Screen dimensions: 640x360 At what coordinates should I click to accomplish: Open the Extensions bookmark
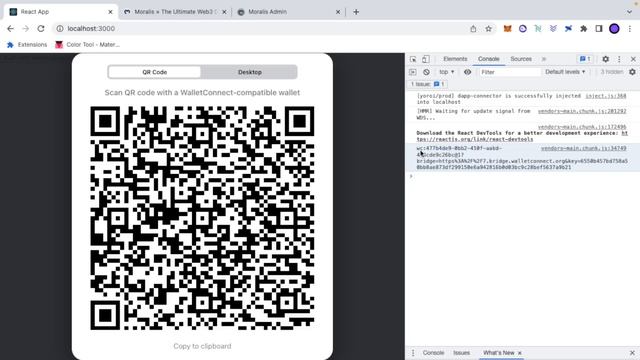click(x=27, y=44)
